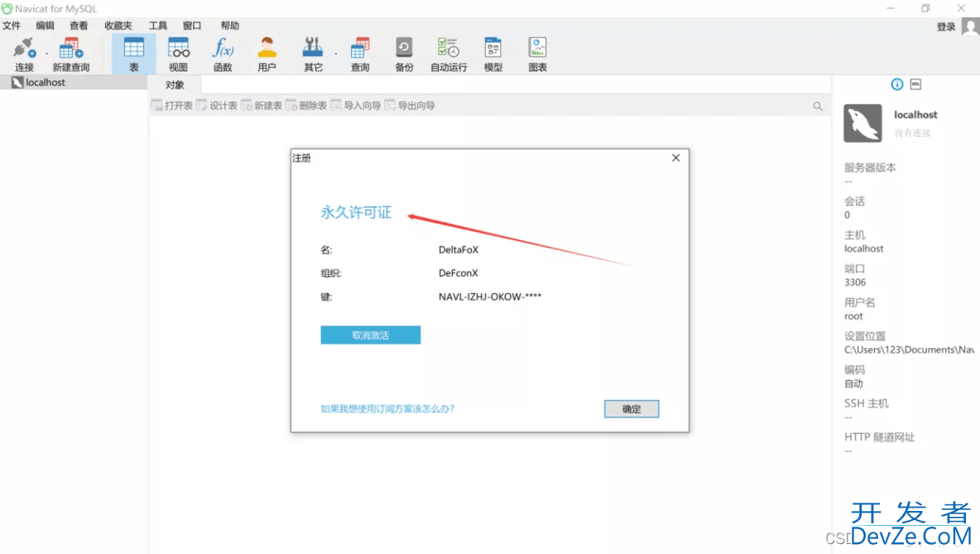The height and width of the screenshot is (554, 980).
Task: Click the 永久许可证 license heading
Action: click(356, 213)
